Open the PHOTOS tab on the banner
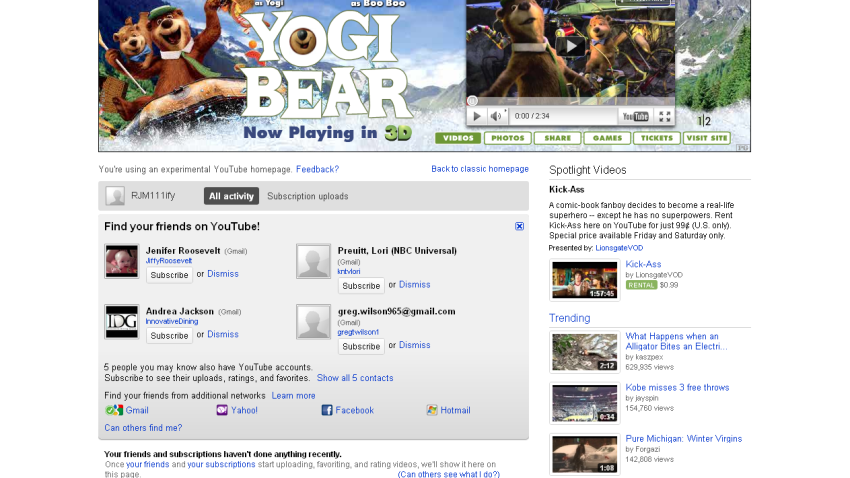Viewport: 850px width, 478px height. [507, 138]
